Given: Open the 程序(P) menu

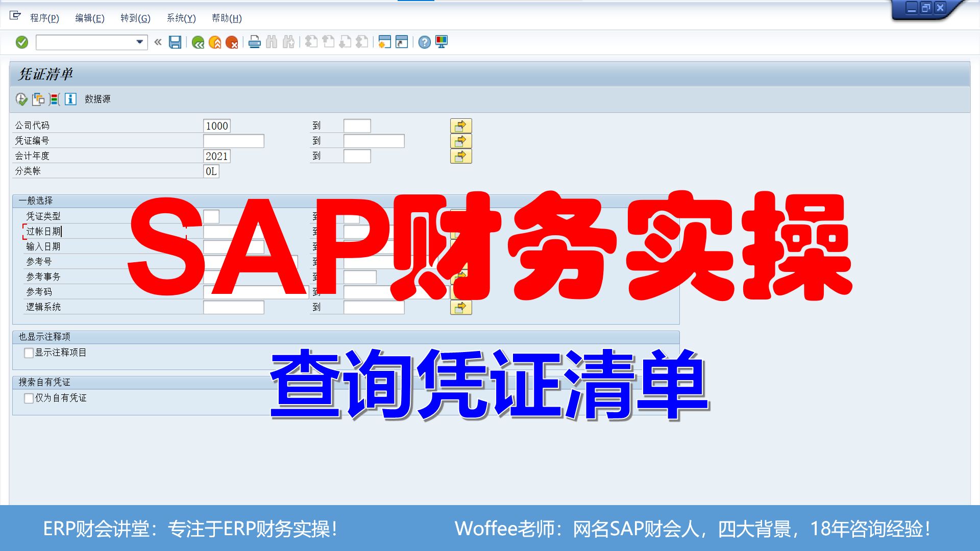Looking at the screenshot, I should coord(45,18).
